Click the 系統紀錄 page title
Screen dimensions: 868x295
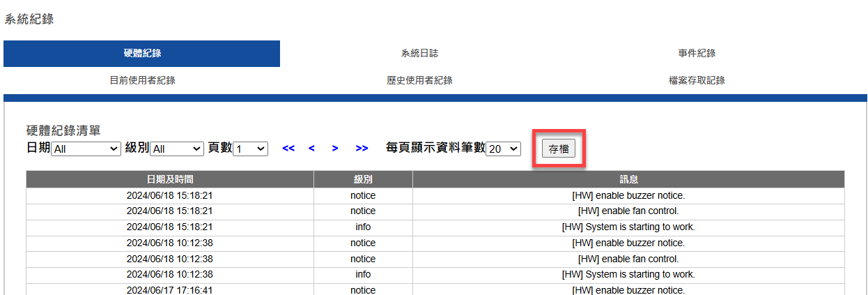click(29, 20)
